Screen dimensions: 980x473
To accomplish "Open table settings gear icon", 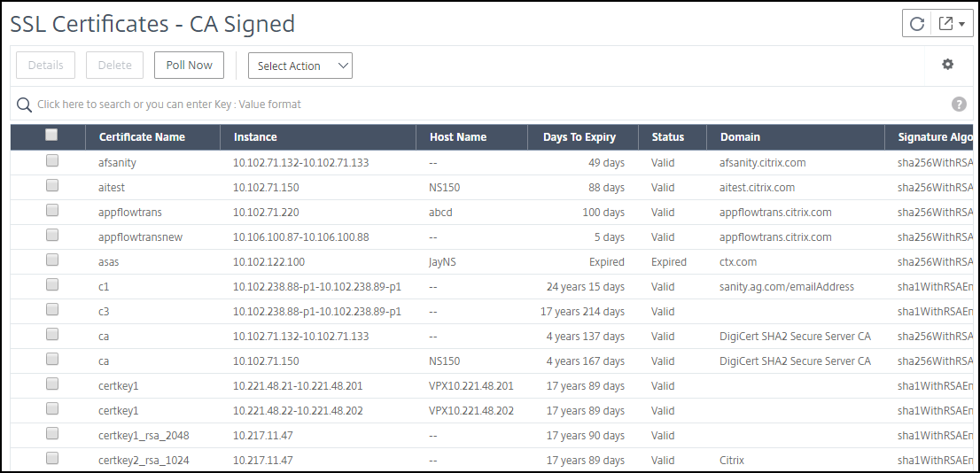I will pos(947,65).
